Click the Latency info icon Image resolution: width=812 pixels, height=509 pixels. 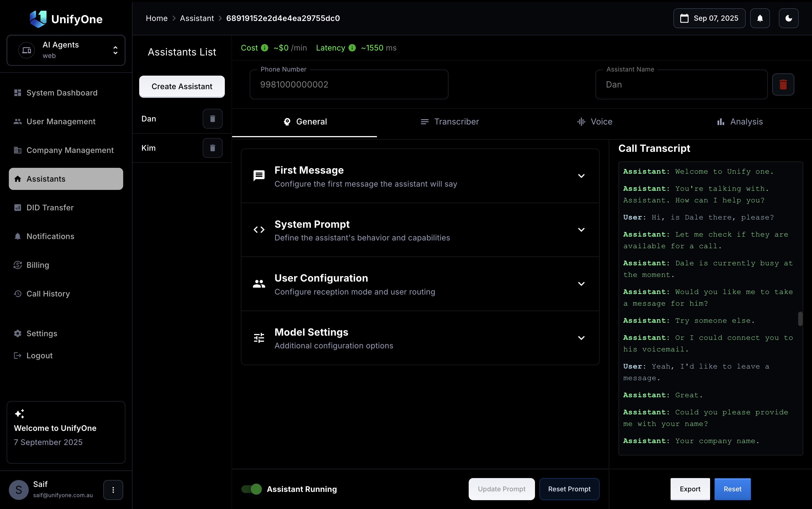pyautogui.click(x=352, y=48)
